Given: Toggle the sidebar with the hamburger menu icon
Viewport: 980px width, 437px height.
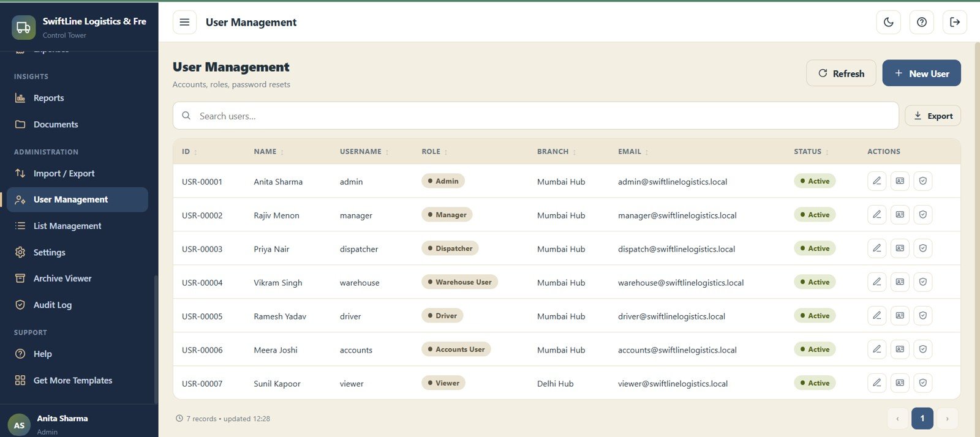Looking at the screenshot, I should point(184,22).
